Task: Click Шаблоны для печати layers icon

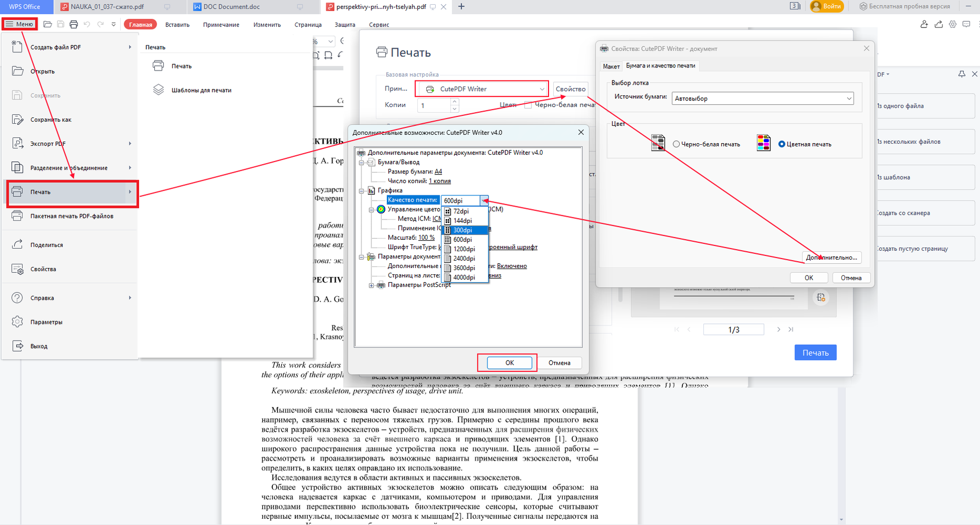Action: pyautogui.click(x=159, y=90)
